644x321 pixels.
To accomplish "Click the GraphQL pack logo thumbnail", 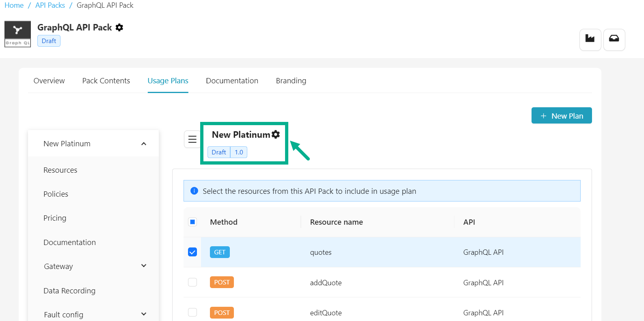I will [17, 34].
